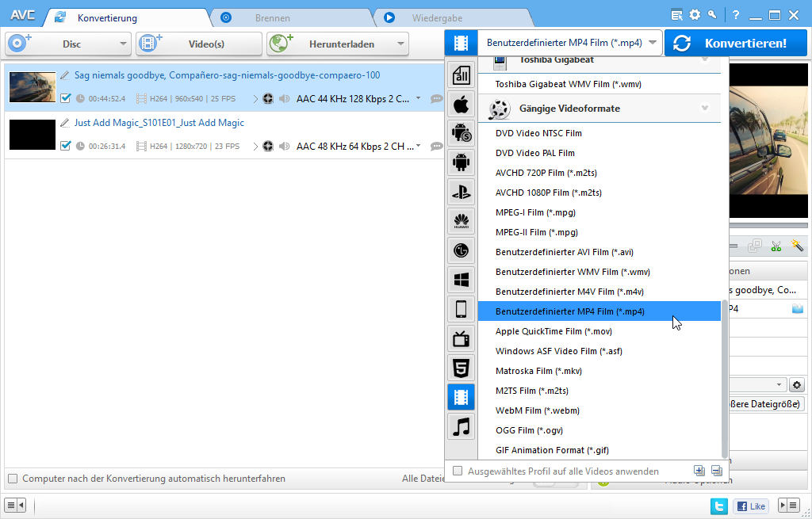
Task: Select the Apple device category icon
Action: [x=461, y=103]
